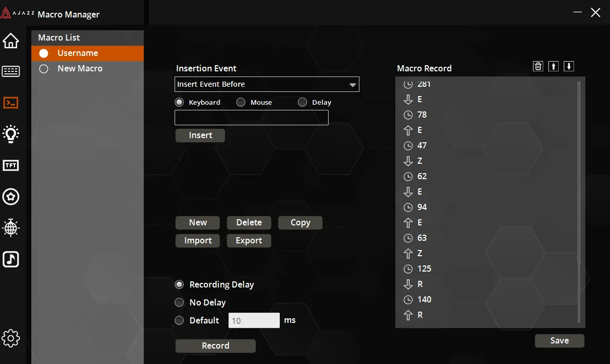Choose Delay event type

point(302,102)
